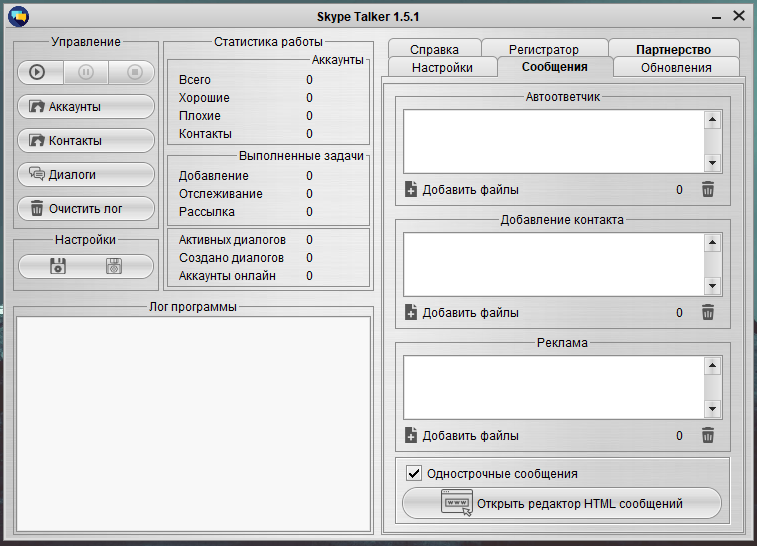The image size is (757, 546).
Task: Select the Сообщения tab
Action: click(555, 67)
